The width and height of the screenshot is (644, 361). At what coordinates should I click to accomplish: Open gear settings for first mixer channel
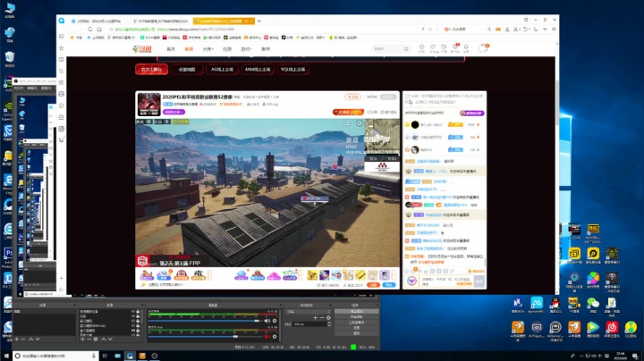pyautogui.click(x=275, y=321)
